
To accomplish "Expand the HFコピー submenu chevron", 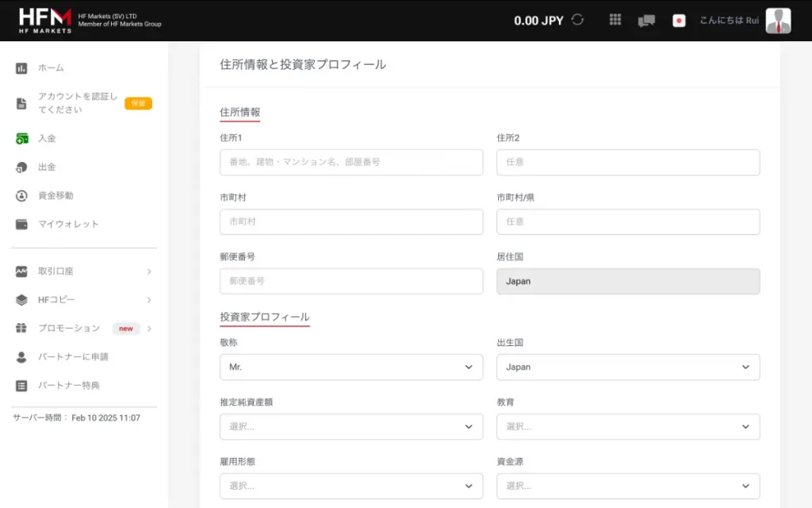I will (x=149, y=299).
